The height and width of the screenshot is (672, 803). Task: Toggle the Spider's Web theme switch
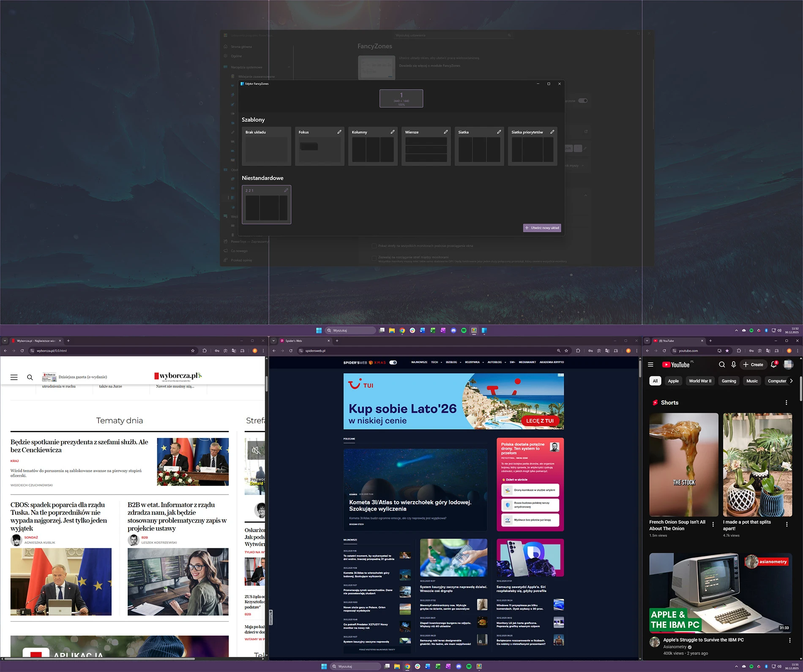[x=393, y=362]
